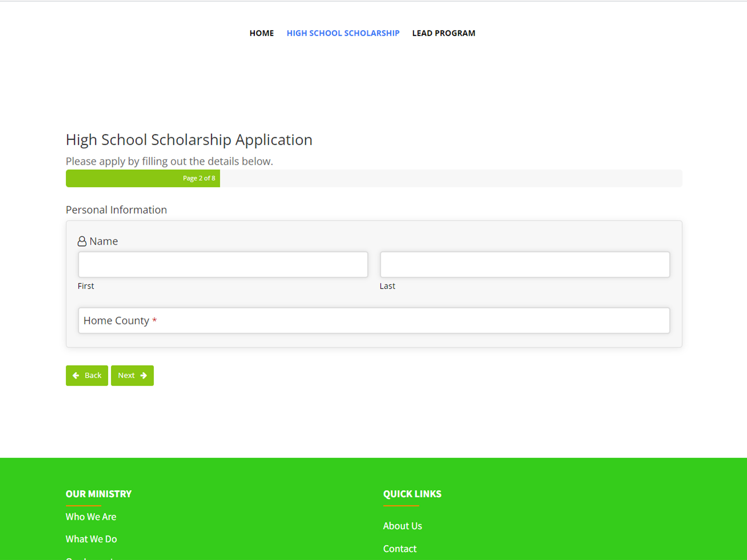Click the left arrow icon on Back
Image resolution: width=747 pixels, height=560 pixels.
[x=76, y=375]
